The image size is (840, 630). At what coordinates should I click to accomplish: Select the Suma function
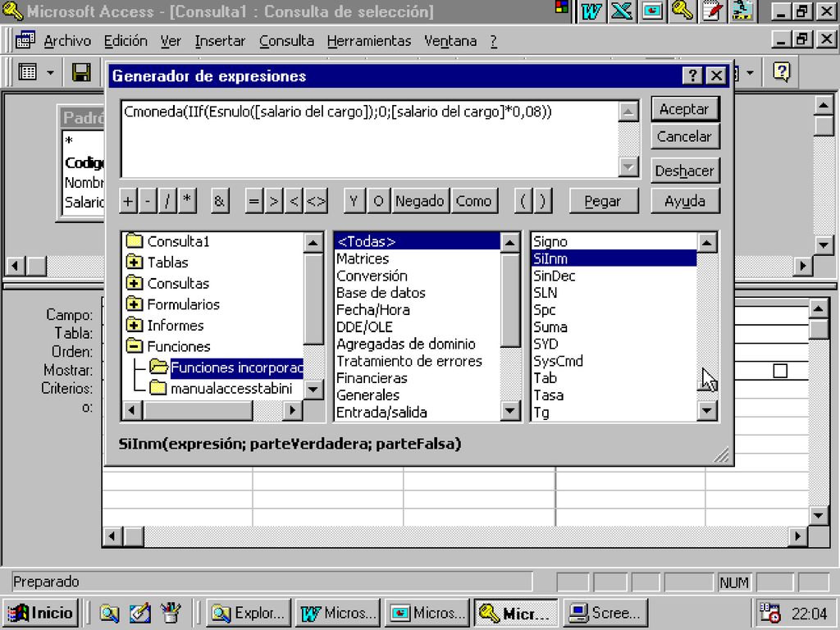coord(550,326)
